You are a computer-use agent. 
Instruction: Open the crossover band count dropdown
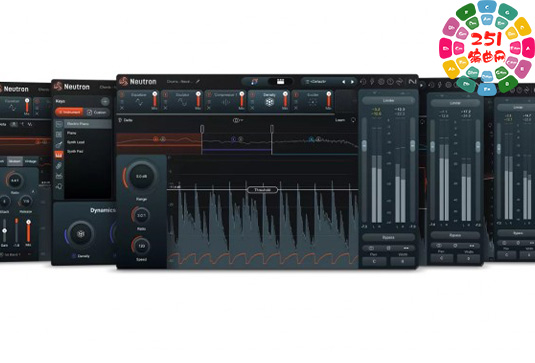[x=238, y=120]
